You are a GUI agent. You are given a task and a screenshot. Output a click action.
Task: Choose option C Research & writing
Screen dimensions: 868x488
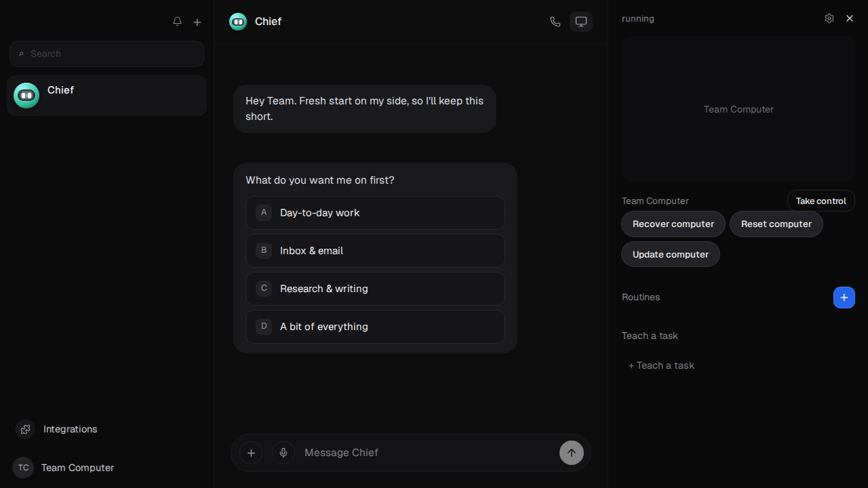pyautogui.click(x=375, y=289)
